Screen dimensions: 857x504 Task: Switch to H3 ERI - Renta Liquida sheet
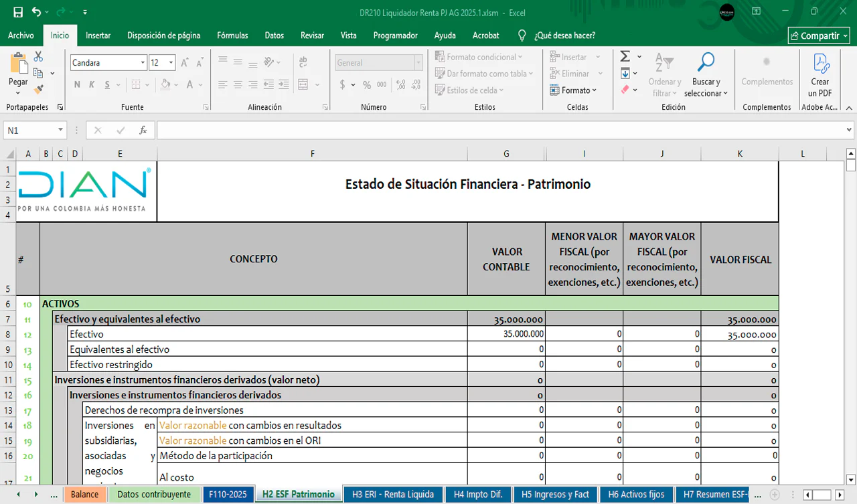point(393,495)
